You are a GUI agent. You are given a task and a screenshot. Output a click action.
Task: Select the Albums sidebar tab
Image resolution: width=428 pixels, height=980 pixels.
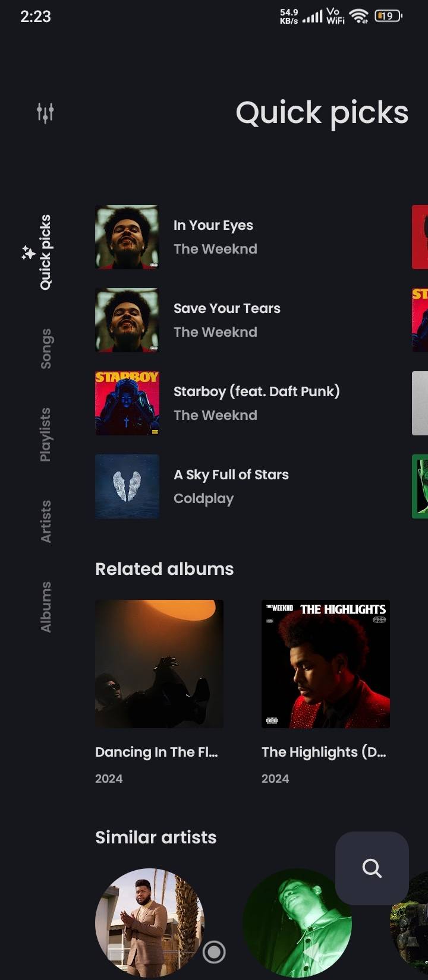(x=46, y=606)
